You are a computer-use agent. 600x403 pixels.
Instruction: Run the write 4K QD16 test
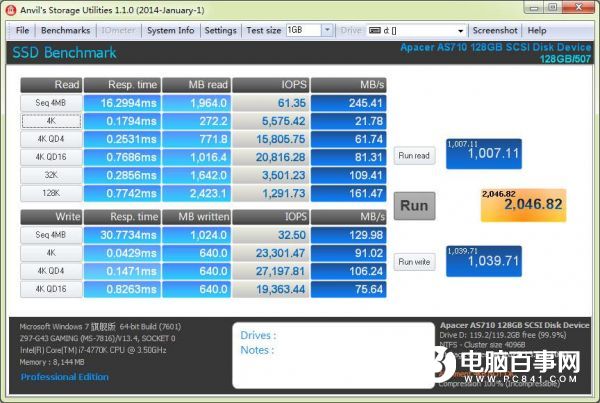[x=51, y=289]
